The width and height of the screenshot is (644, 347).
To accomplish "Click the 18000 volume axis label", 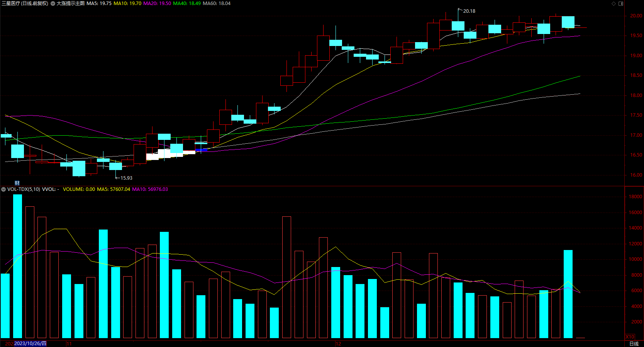I will tap(636, 197).
